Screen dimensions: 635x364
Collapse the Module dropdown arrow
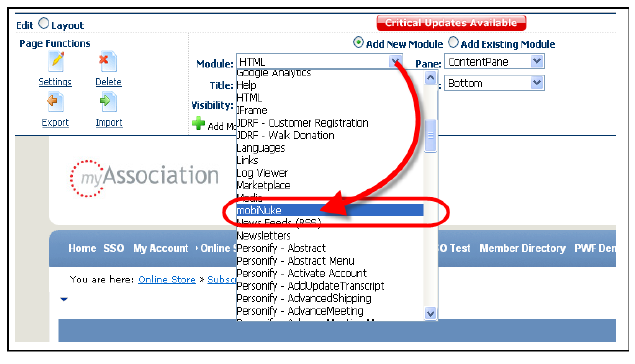click(395, 62)
